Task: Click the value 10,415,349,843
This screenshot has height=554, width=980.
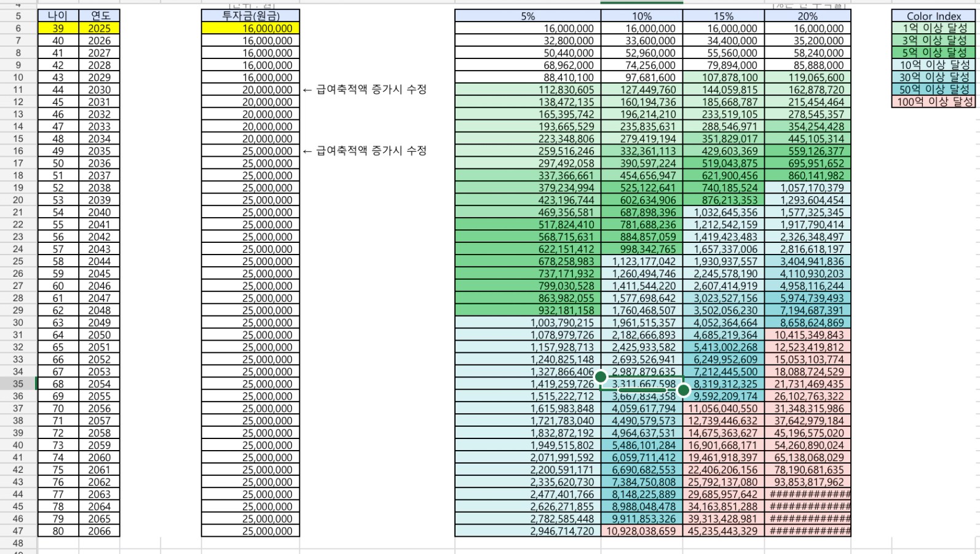Action: coord(807,335)
